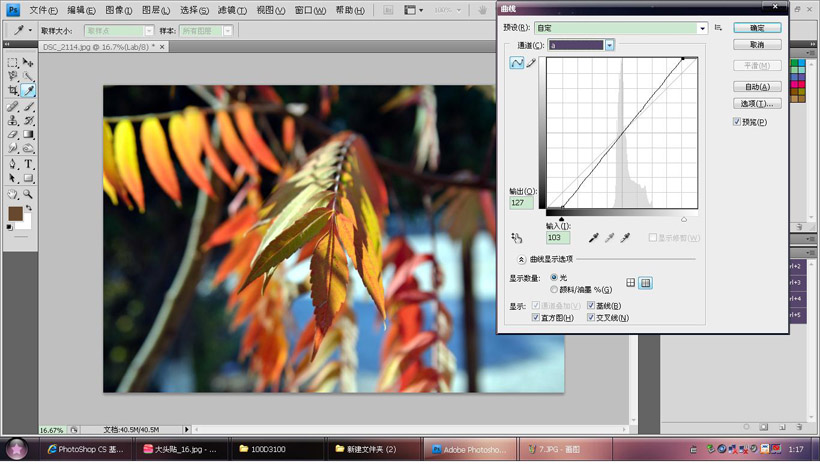Select the History Brush tool
The image size is (820, 467).
[28, 120]
